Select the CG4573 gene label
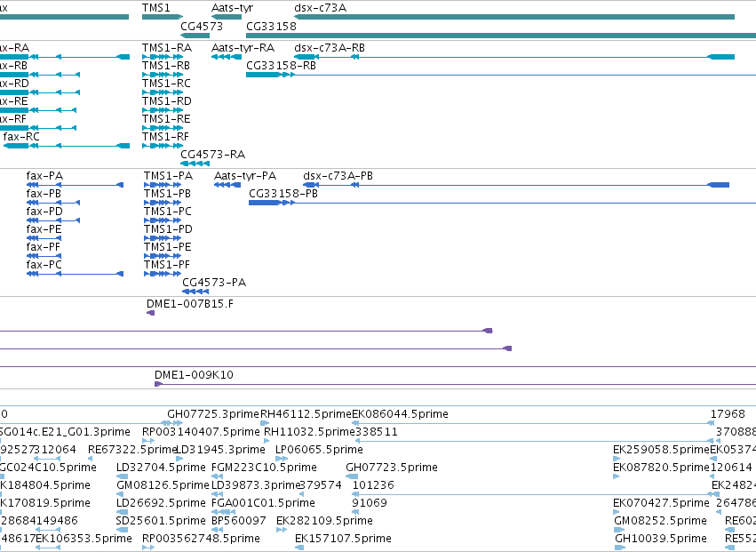 (x=202, y=27)
